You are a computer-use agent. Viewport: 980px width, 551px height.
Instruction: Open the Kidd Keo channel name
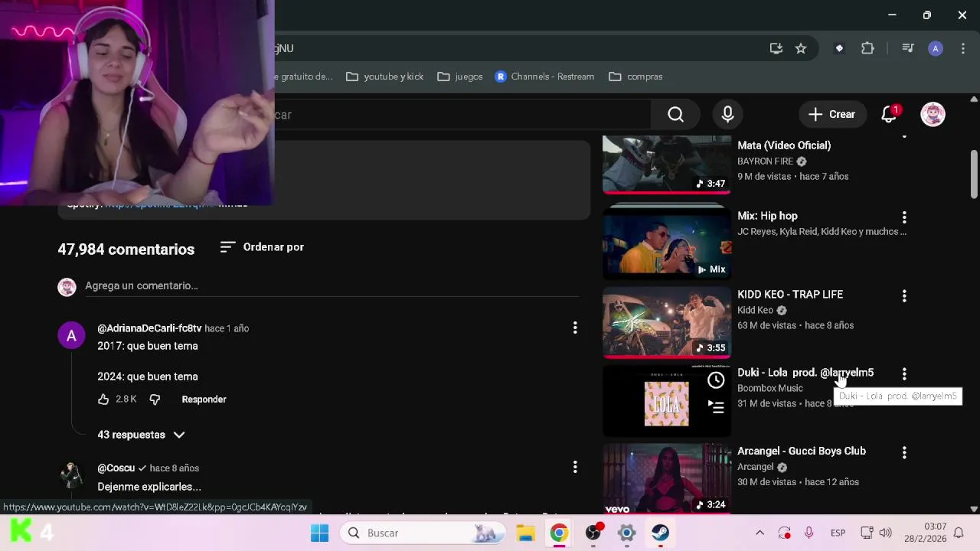tap(755, 310)
